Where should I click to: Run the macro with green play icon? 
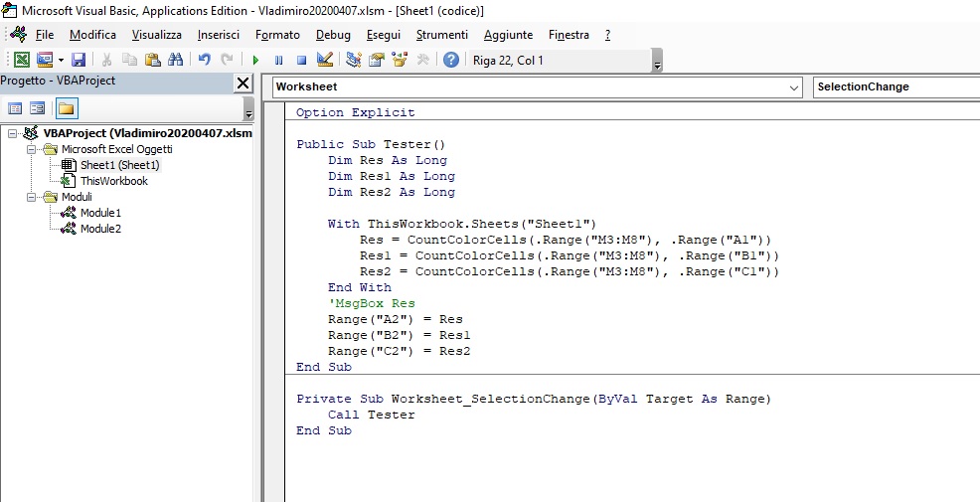tap(255, 60)
